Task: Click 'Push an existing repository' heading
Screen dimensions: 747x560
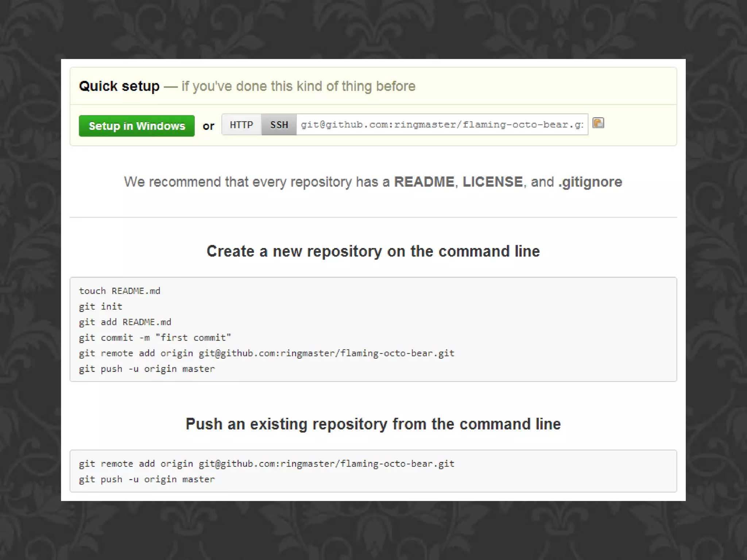Action: 373,424
